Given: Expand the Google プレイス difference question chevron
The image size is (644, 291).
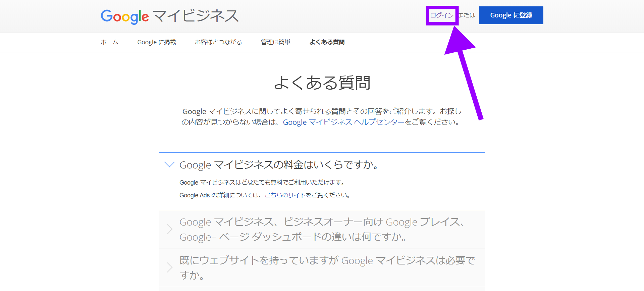Looking at the screenshot, I should pos(169,229).
